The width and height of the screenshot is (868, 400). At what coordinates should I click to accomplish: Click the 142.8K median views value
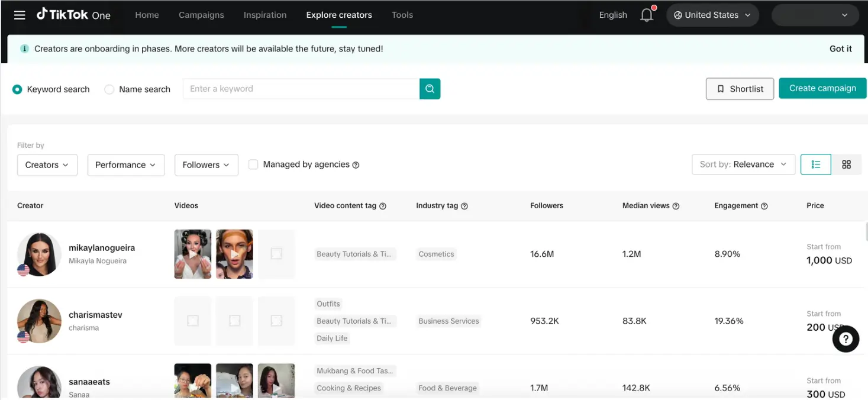click(636, 388)
